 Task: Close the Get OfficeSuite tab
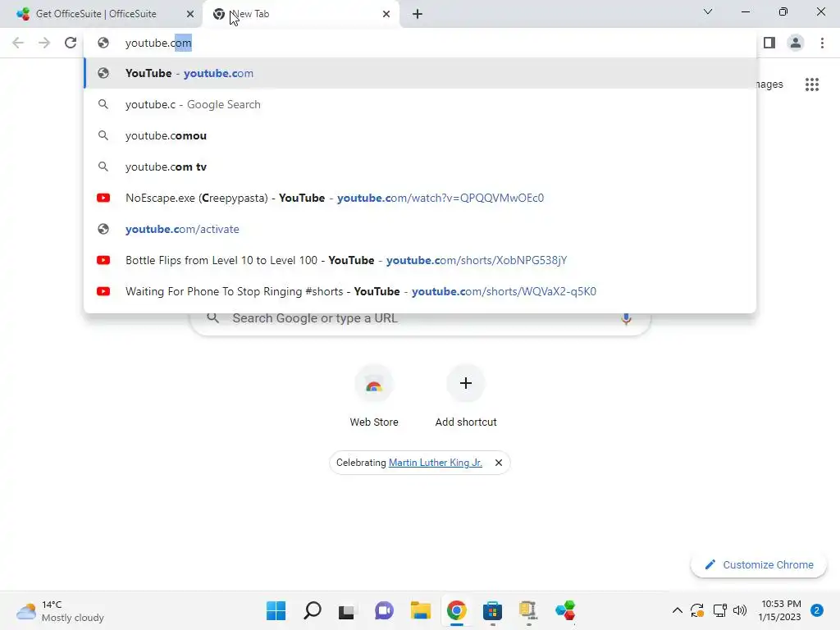pos(190,14)
